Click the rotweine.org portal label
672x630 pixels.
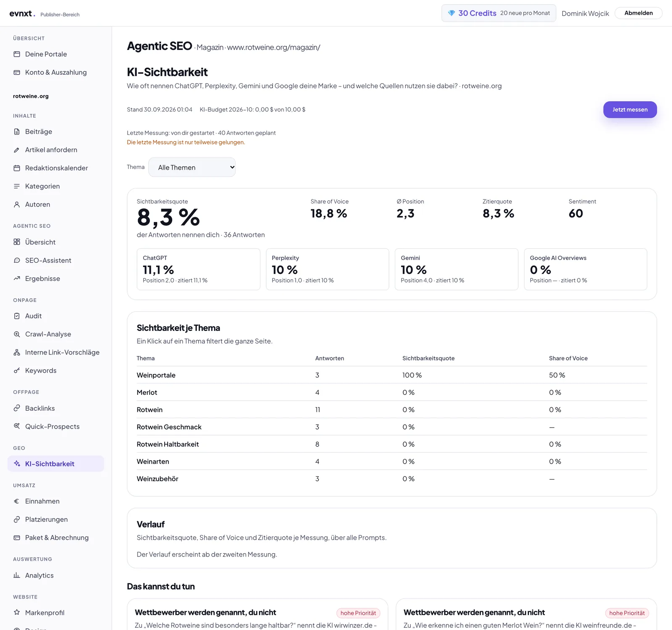(x=31, y=96)
